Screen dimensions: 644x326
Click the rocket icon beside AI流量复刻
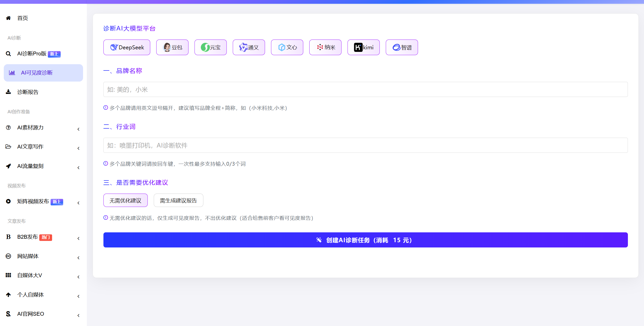[8, 166]
